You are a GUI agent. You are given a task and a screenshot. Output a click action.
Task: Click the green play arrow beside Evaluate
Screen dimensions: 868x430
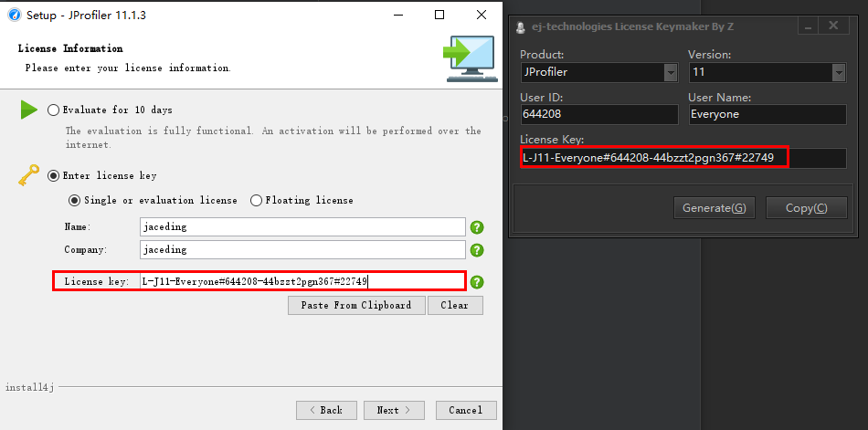(x=29, y=110)
